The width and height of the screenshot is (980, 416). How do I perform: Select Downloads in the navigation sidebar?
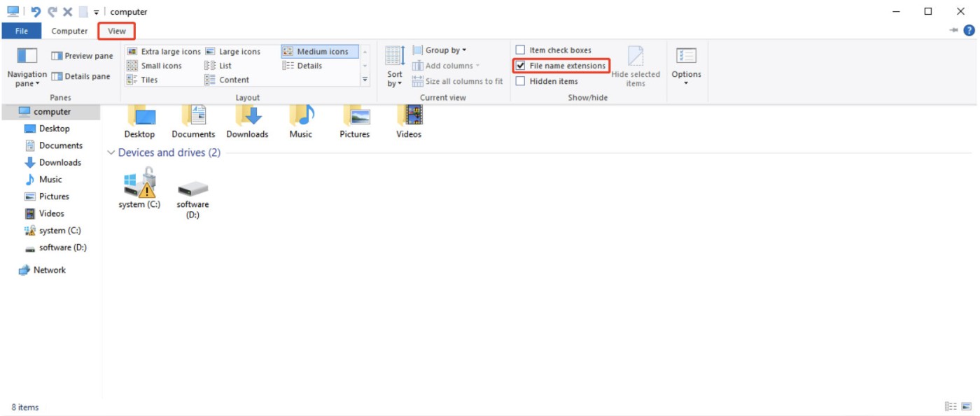coord(59,162)
